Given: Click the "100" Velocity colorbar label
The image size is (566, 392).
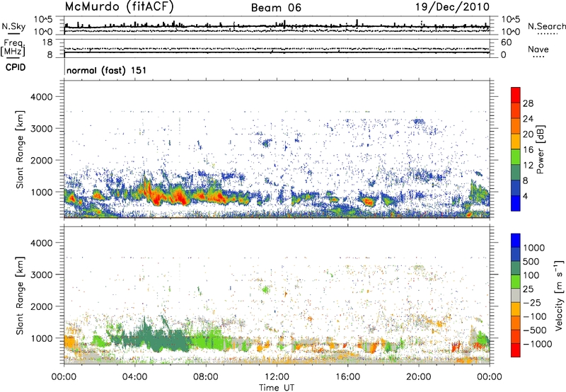Looking at the screenshot, I should 531,275.
